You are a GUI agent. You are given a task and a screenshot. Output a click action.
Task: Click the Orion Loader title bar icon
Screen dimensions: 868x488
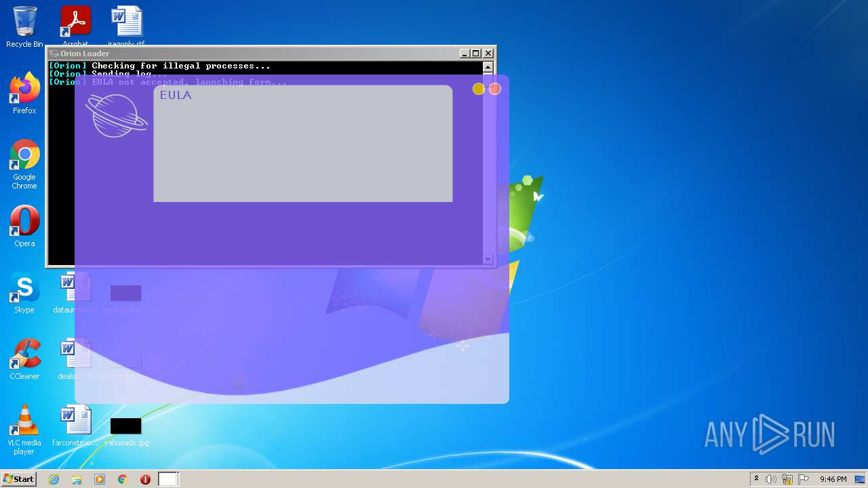54,54
